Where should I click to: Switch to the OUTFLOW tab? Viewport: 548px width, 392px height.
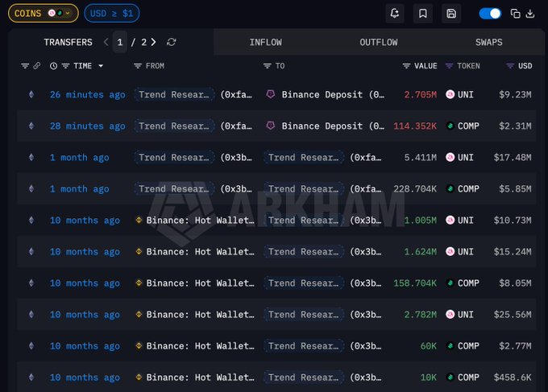click(x=379, y=42)
